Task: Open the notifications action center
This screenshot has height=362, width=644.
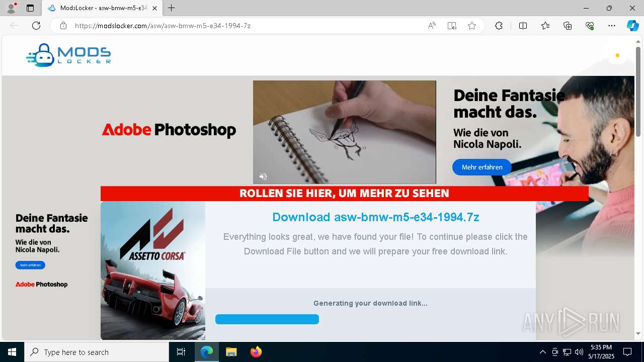Action: point(627,352)
